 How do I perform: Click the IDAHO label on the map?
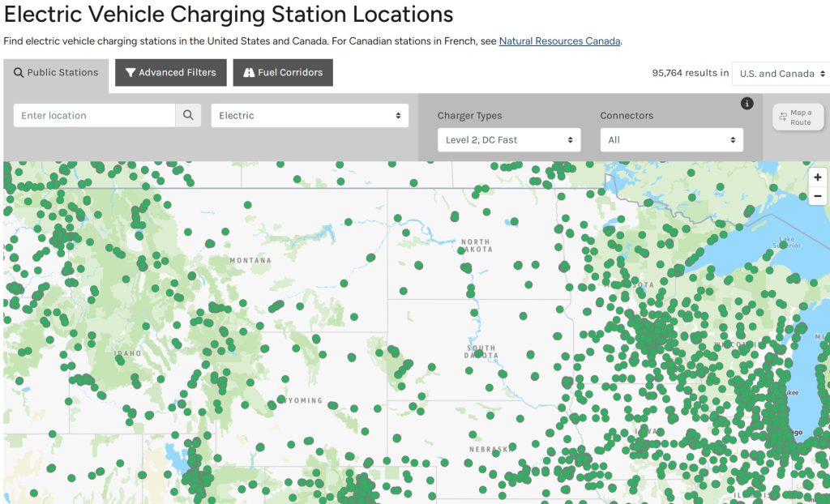pos(127,353)
